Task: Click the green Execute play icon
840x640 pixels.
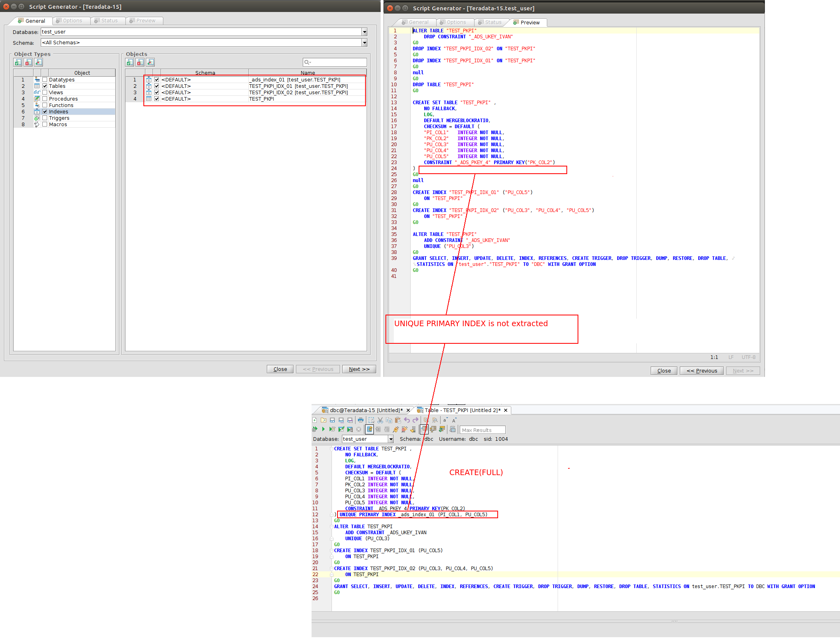Action: click(323, 429)
